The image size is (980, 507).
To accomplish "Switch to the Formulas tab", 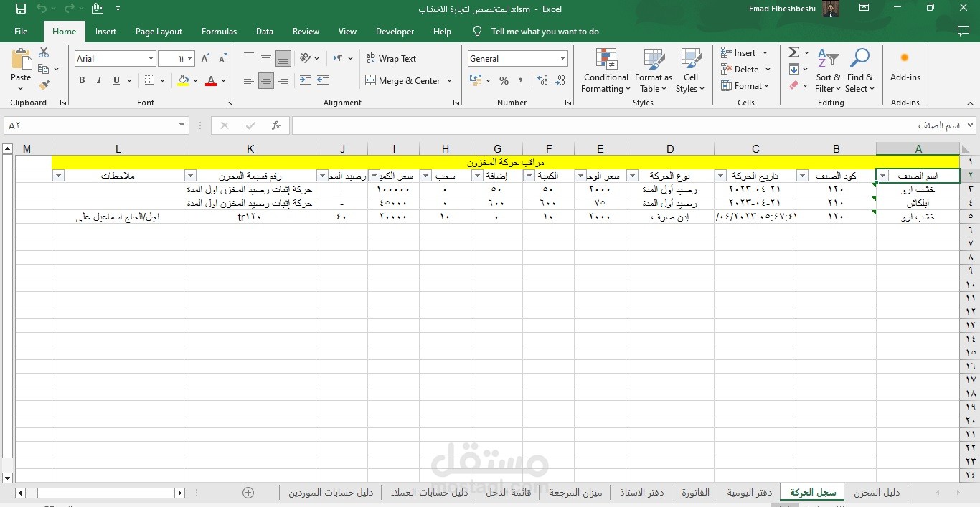I will [219, 32].
